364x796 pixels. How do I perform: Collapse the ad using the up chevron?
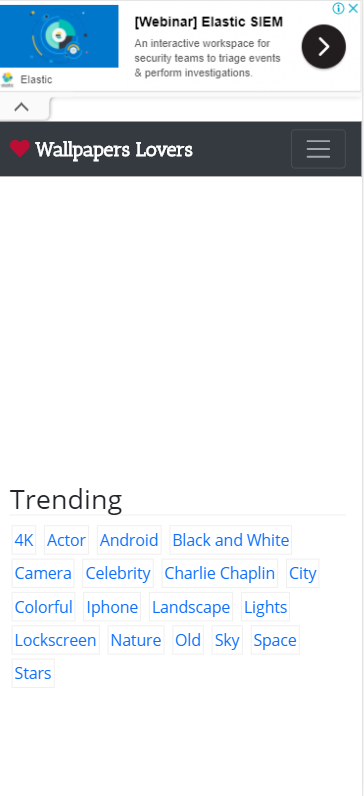[21, 107]
